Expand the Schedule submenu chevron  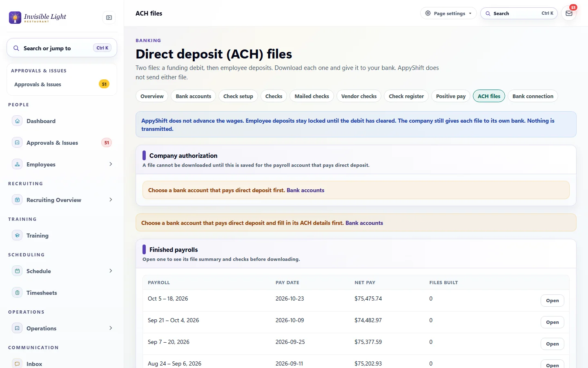pyautogui.click(x=111, y=271)
